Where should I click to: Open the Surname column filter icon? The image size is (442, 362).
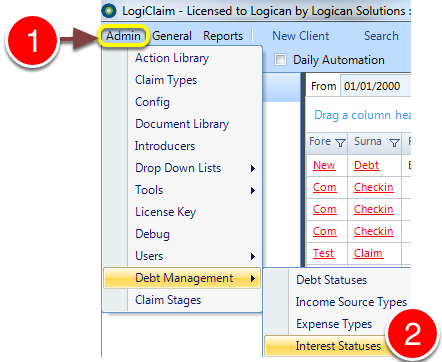coord(394,143)
